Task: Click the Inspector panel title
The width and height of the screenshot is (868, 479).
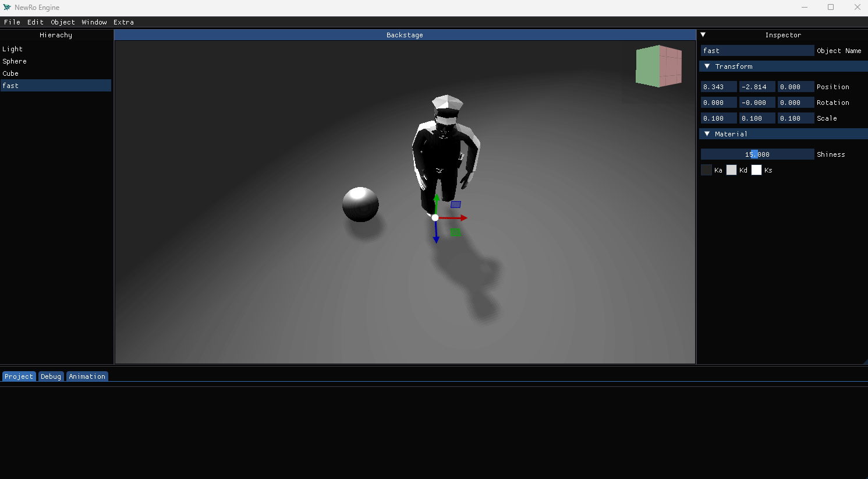Action: pos(783,35)
